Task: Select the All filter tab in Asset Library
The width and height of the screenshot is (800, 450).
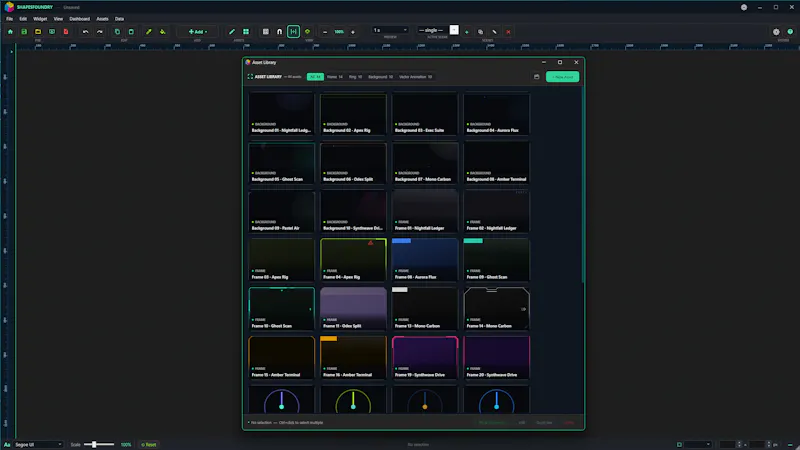Action: pos(315,77)
